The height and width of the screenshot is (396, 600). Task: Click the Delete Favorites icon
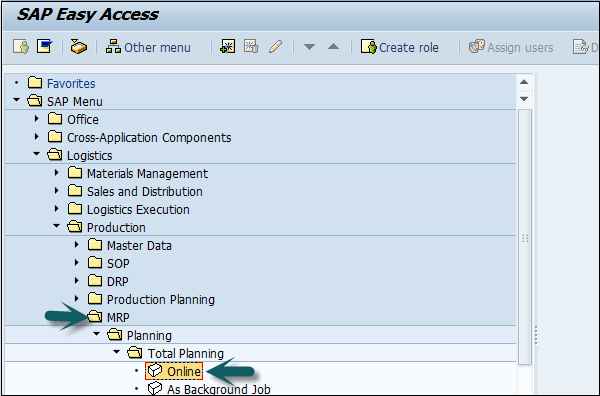coord(251,47)
